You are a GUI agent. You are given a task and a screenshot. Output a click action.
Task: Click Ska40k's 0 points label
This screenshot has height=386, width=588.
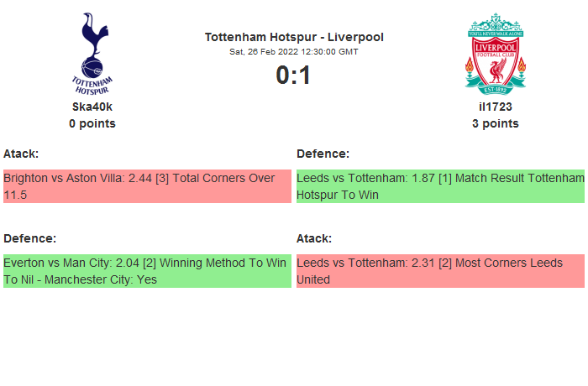[92, 123]
